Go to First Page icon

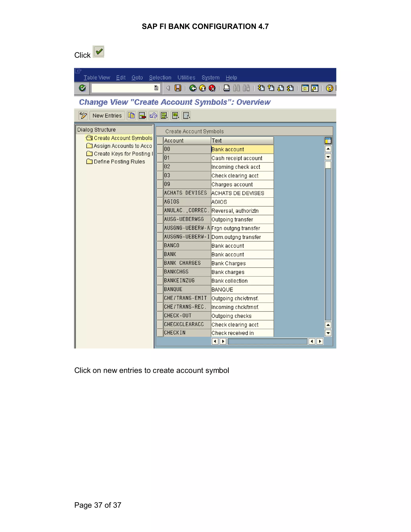tap(261, 88)
